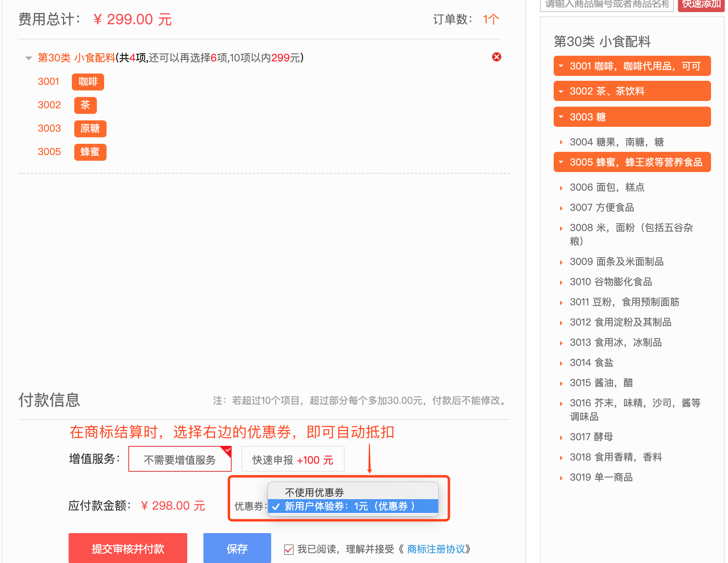Choose 新用户体验券：1元 coupon option
This screenshot has width=728, height=563.
click(x=353, y=506)
